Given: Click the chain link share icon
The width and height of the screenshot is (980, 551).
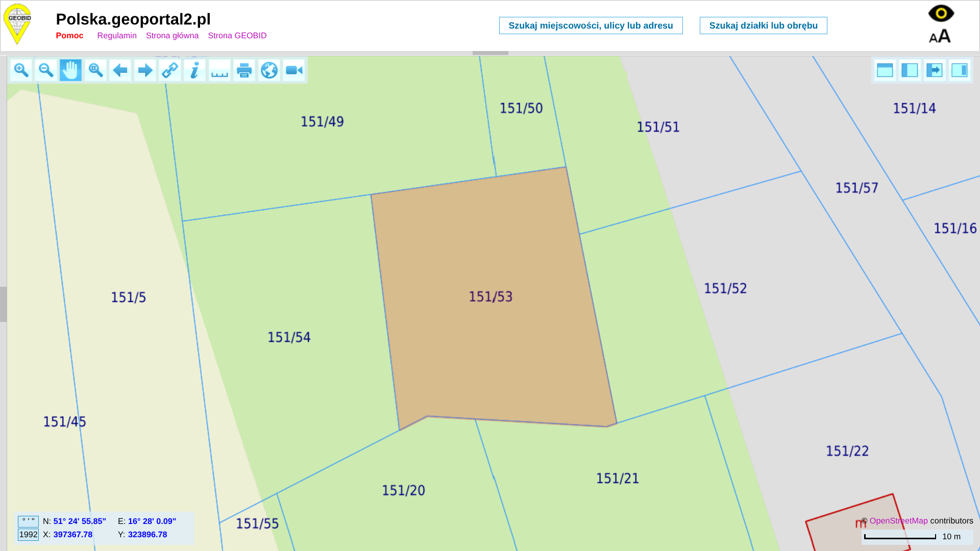Looking at the screenshot, I should click(x=170, y=70).
